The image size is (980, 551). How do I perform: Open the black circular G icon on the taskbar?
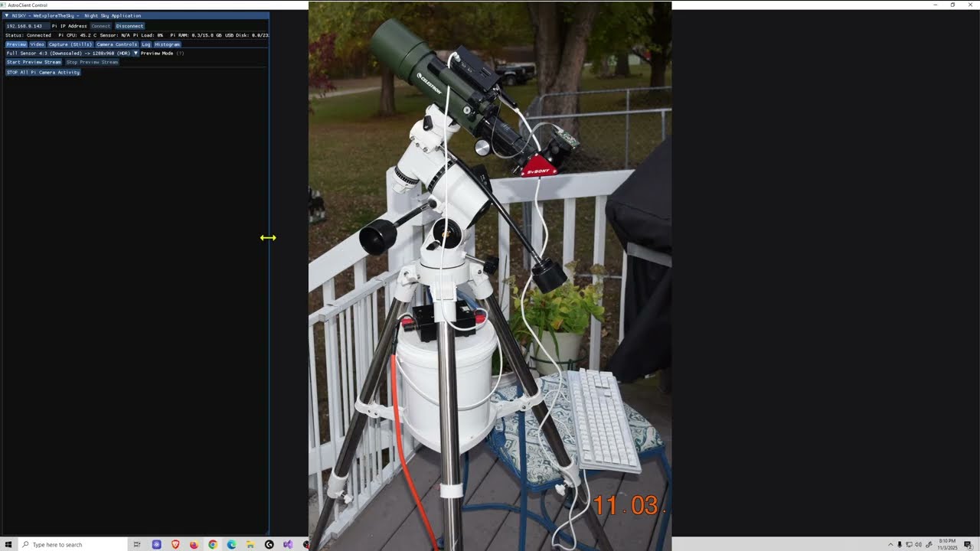(x=269, y=544)
